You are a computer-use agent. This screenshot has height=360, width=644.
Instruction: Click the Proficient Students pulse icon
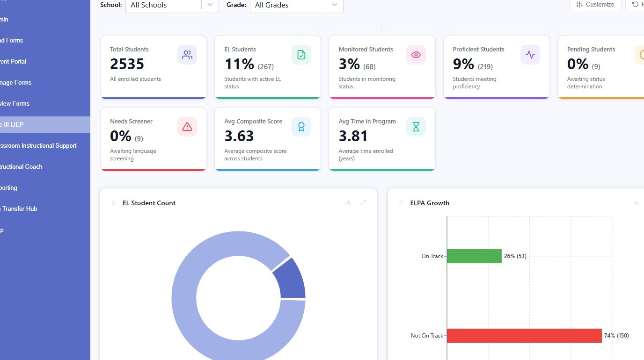pyautogui.click(x=530, y=55)
